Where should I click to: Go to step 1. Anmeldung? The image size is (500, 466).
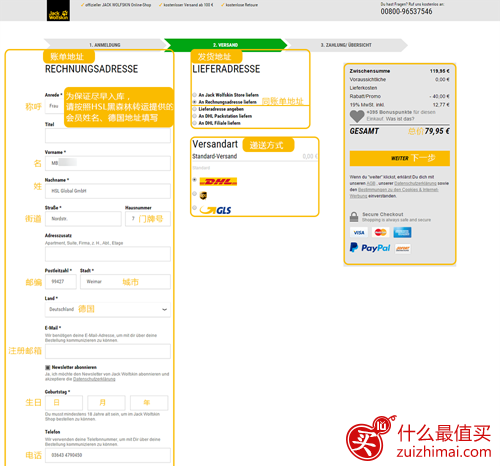[x=105, y=45]
